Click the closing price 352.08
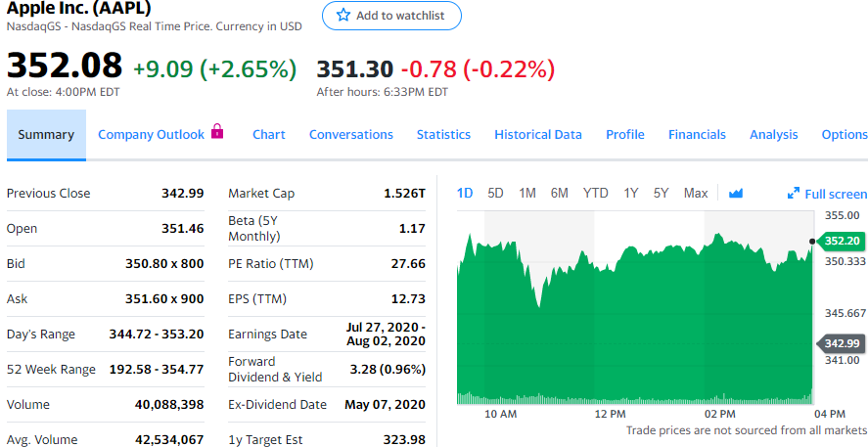The width and height of the screenshot is (868, 447). click(x=65, y=66)
